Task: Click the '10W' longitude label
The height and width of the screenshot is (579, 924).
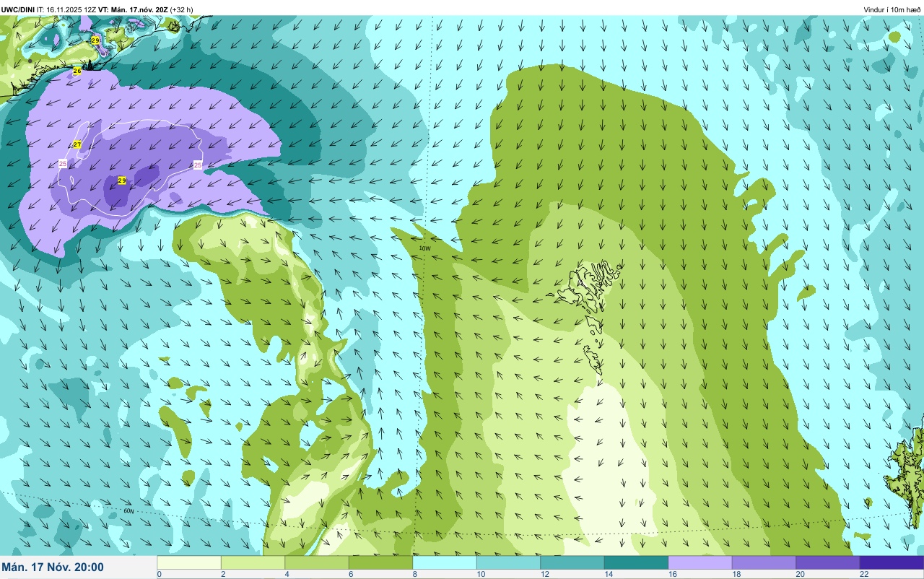Action: (x=424, y=248)
